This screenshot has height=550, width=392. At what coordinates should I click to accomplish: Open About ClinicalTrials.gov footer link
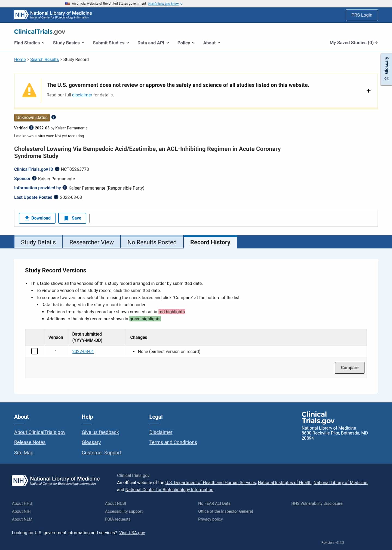point(40,432)
